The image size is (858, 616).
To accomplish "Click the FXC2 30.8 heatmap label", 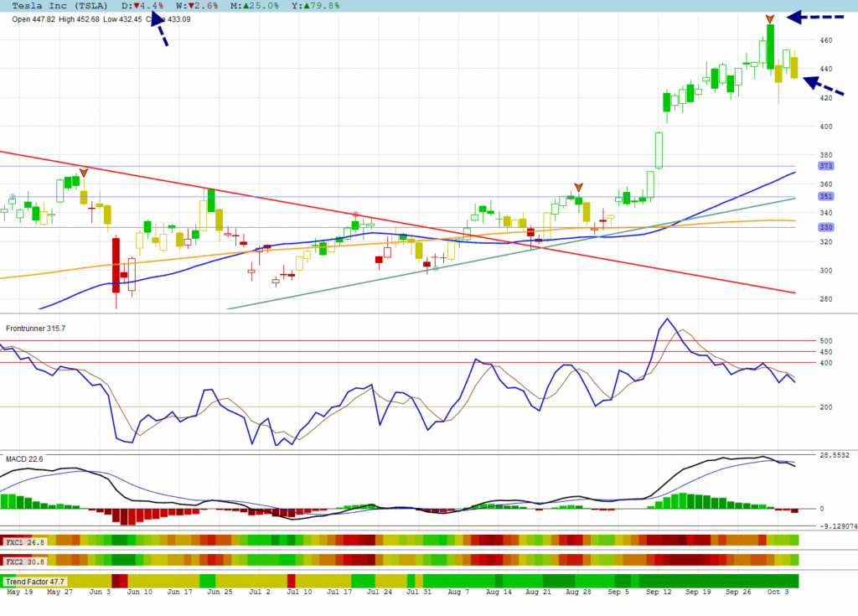I will click(x=24, y=560).
